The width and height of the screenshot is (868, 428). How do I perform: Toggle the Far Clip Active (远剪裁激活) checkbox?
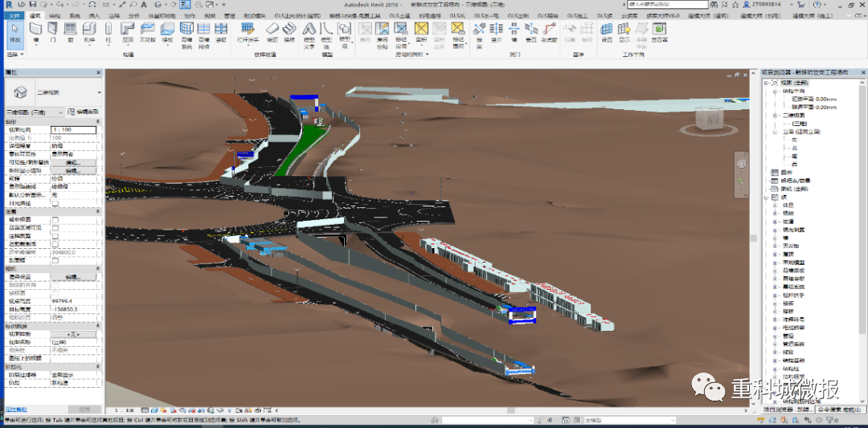click(55, 244)
